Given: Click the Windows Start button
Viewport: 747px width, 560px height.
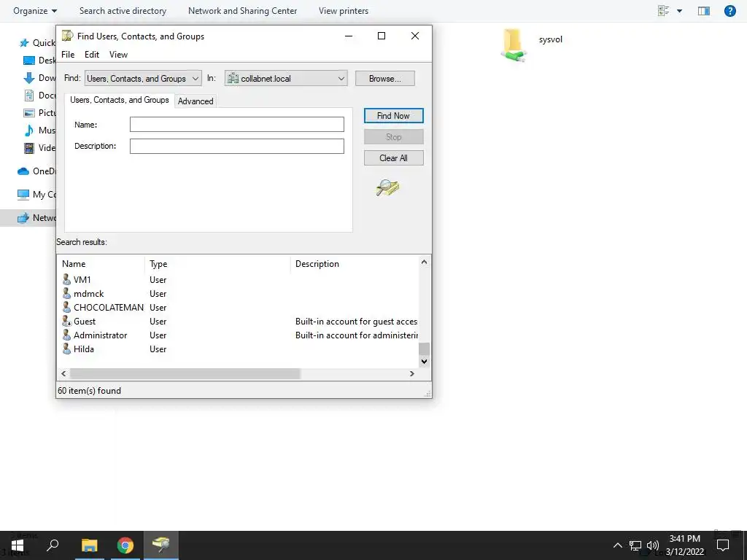Looking at the screenshot, I should 18,545.
